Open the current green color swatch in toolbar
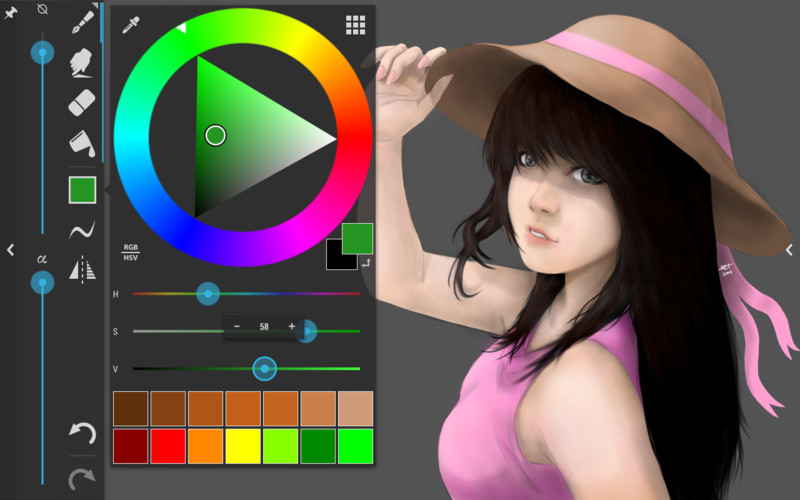 coord(83,190)
